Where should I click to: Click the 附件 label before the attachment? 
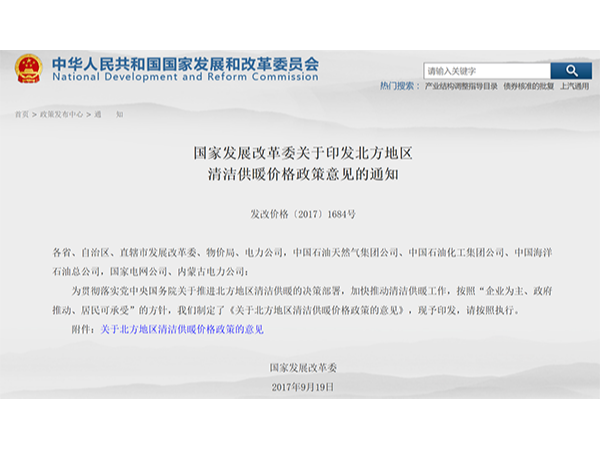[x=84, y=328]
